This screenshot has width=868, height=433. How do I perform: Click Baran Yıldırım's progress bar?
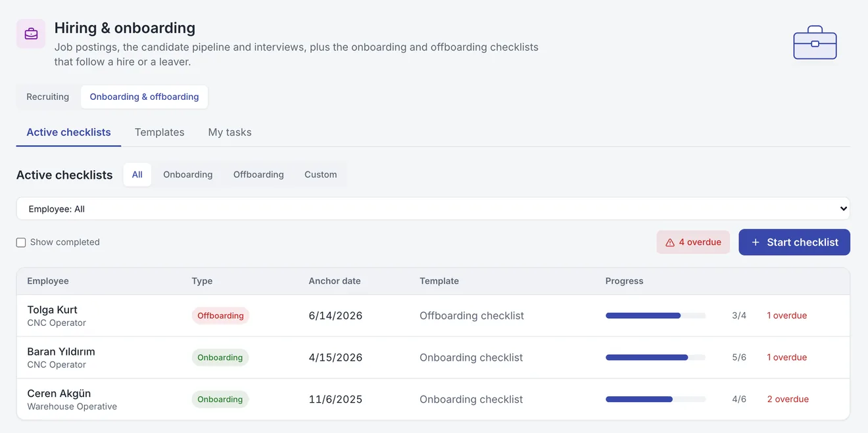[x=656, y=357]
